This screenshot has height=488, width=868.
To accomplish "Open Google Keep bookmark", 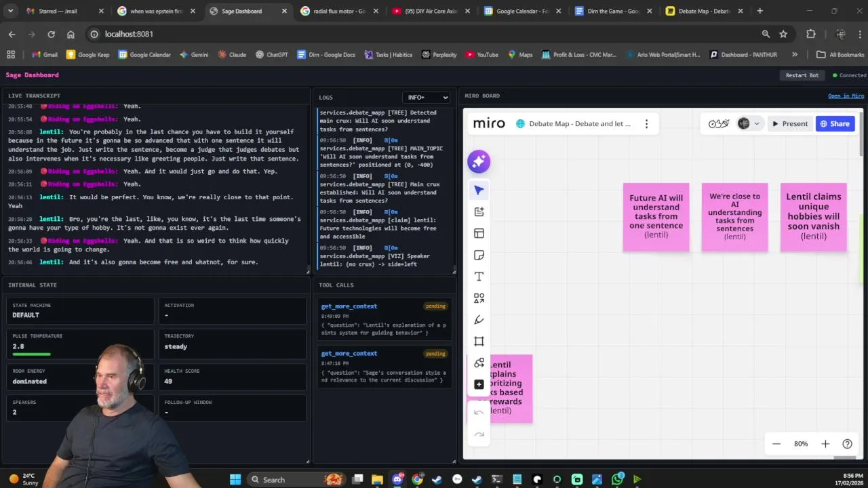I will [x=87, y=55].
